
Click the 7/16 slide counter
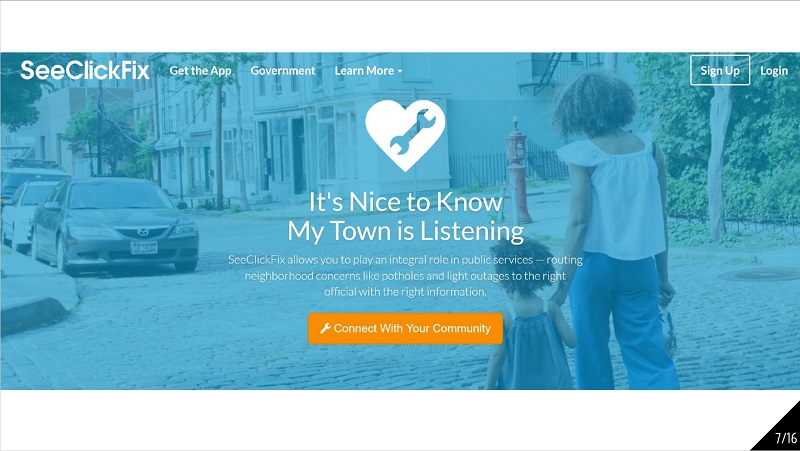(786, 438)
